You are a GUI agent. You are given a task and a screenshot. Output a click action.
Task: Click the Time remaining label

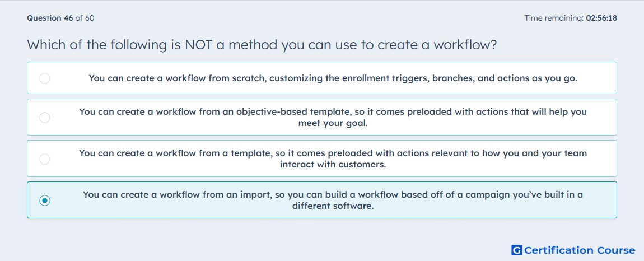click(x=555, y=18)
